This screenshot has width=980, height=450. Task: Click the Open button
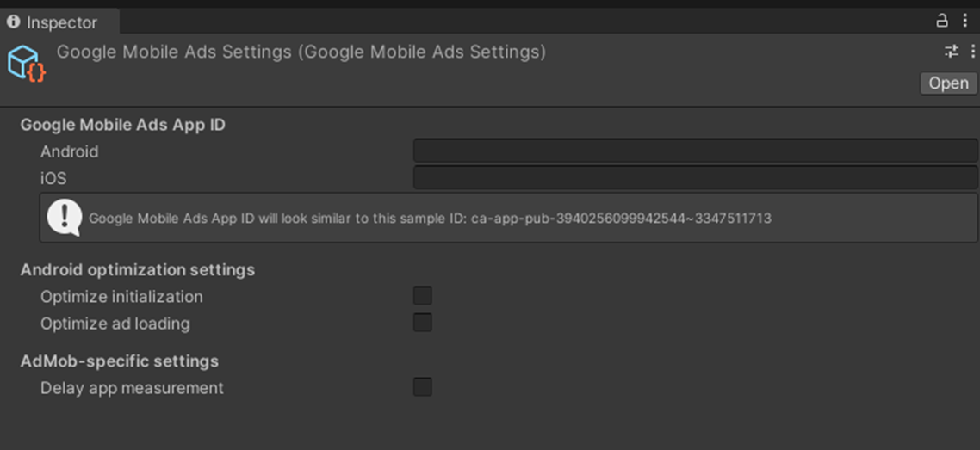[948, 83]
